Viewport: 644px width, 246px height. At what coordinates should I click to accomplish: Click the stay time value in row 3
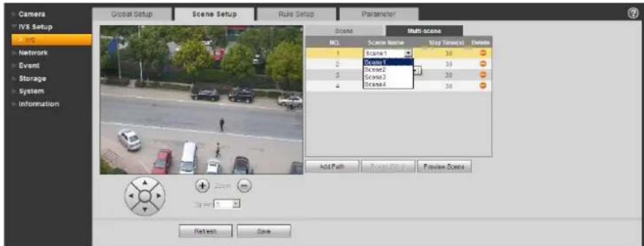[449, 75]
